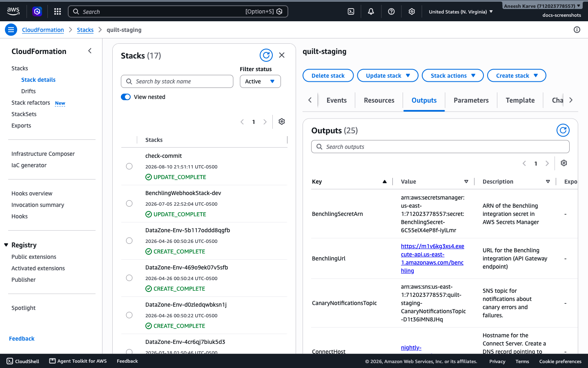Open the BenchlingUrl API Gateway link
588x368 pixels.
pos(432,258)
